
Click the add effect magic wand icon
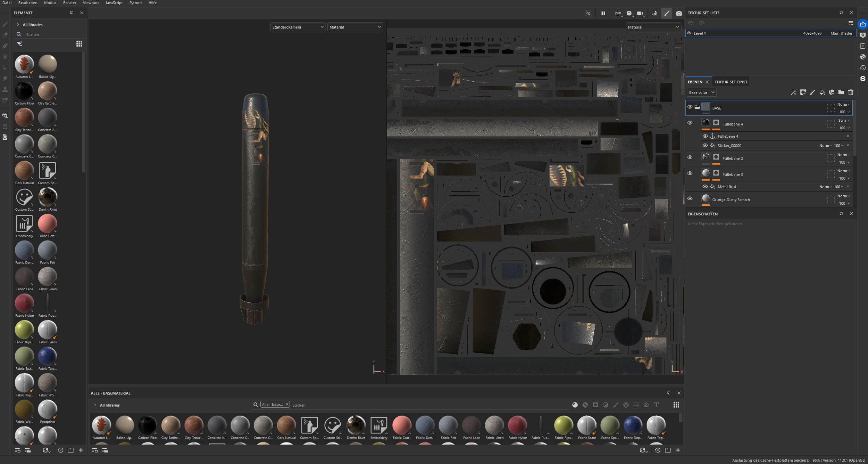[x=793, y=92]
